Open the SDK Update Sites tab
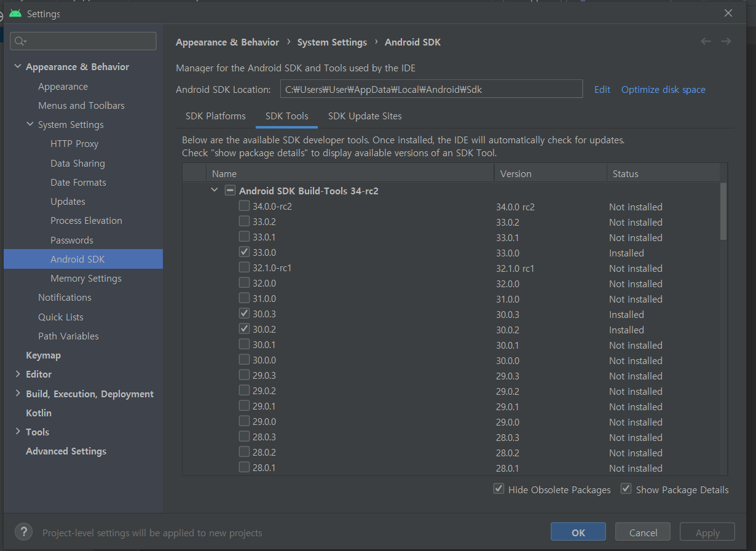 pyautogui.click(x=365, y=116)
